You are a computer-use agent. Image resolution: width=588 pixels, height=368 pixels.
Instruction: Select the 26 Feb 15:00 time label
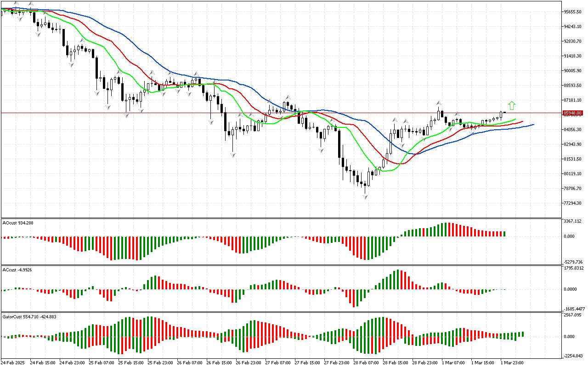tap(218, 363)
